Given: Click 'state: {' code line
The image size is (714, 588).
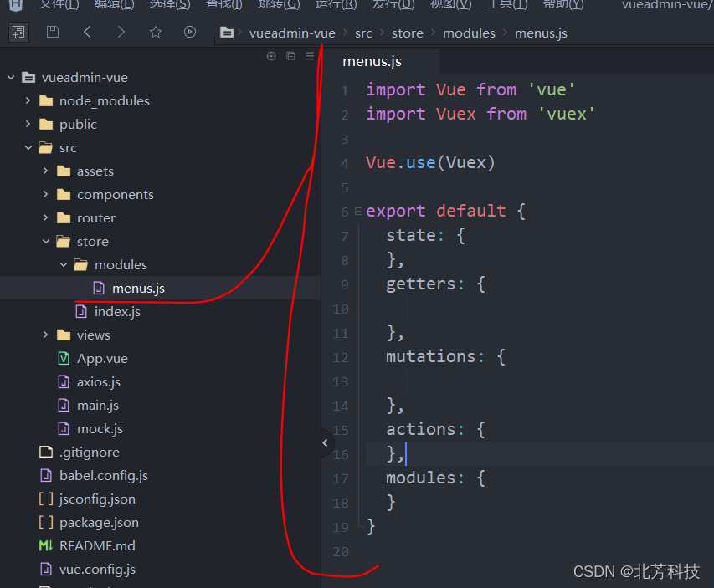Looking at the screenshot, I should (x=426, y=235).
